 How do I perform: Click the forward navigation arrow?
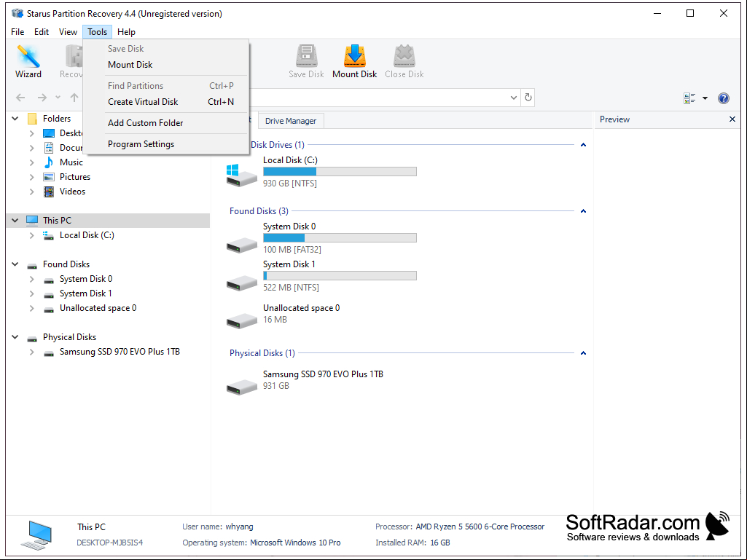coord(42,98)
